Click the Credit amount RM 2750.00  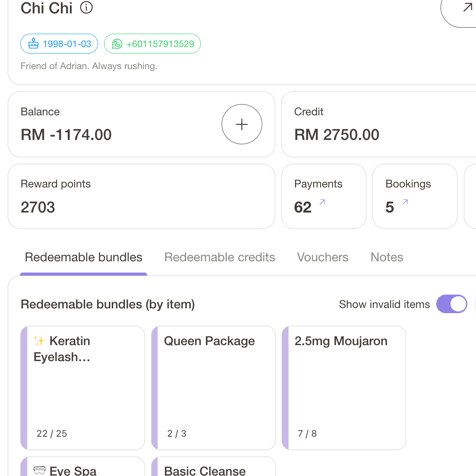coord(336,134)
